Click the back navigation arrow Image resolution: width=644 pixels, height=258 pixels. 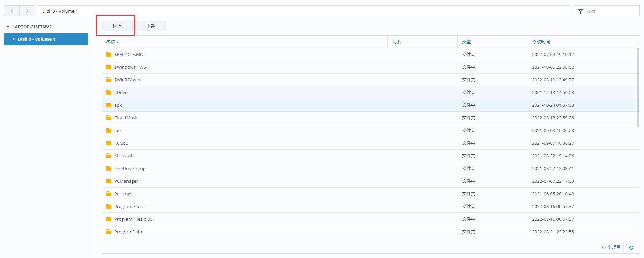pos(12,11)
